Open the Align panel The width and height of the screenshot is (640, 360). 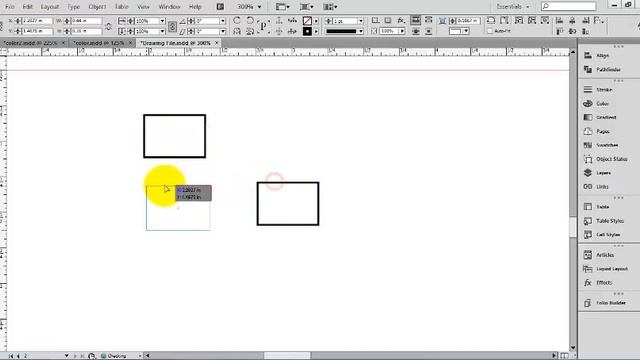pyautogui.click(x=597, y=56)
